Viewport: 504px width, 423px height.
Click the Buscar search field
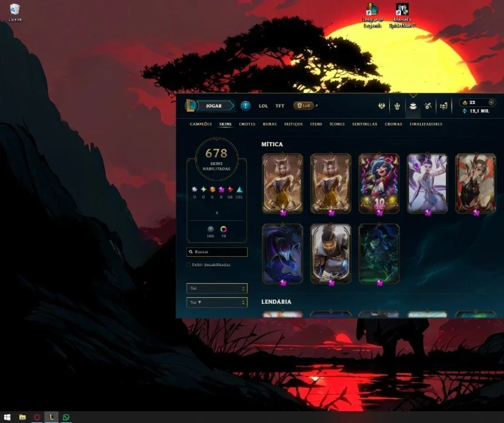point(216,252)
